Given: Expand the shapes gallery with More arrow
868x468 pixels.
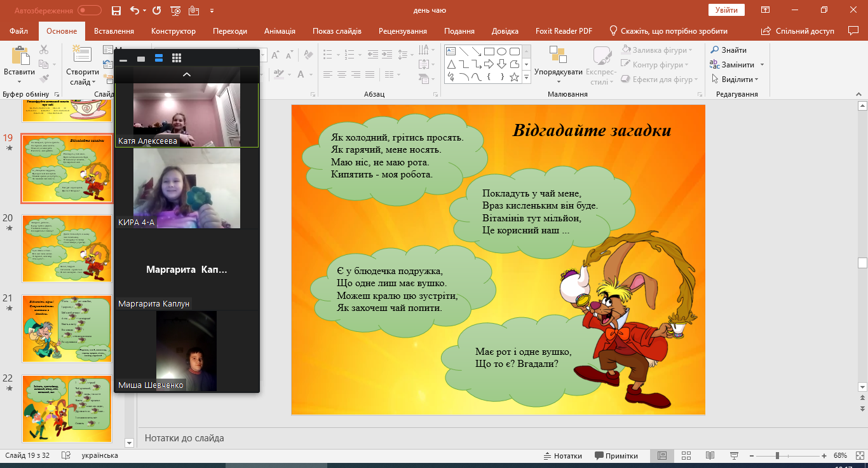Looking at the screenshot, I should (x=526, y=77).
